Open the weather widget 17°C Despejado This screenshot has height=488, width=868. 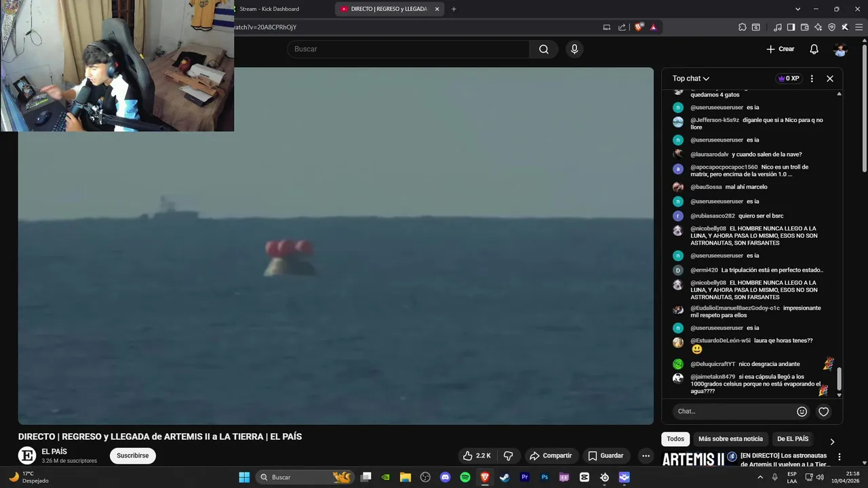(x=30, y=477)
